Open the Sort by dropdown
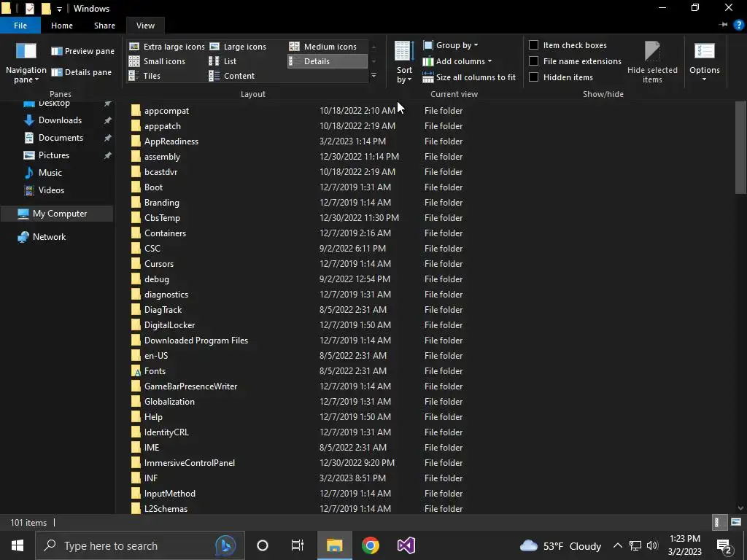The height and width of the screenshot is (560, 747). pyautogui.click(x=404, y=63)
